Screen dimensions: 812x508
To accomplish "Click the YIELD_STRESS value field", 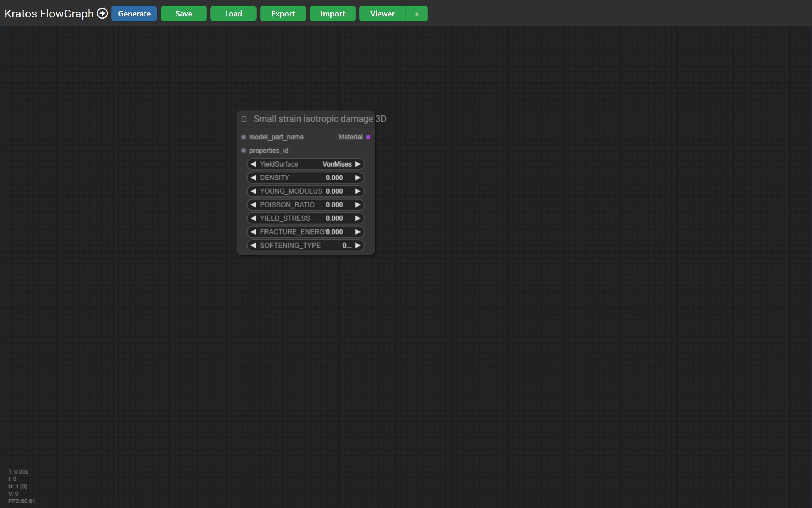I will coord(334,218).
